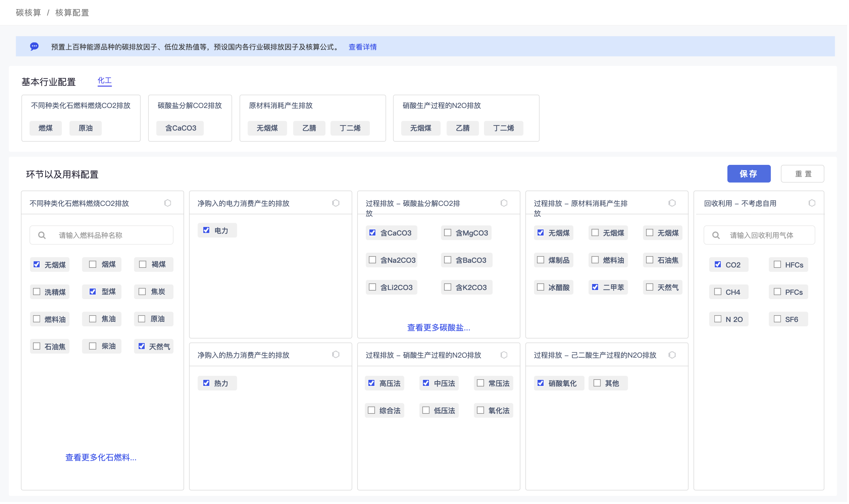Switch to the 化工 industry tab
849x504 pixels.
[105, 81]
